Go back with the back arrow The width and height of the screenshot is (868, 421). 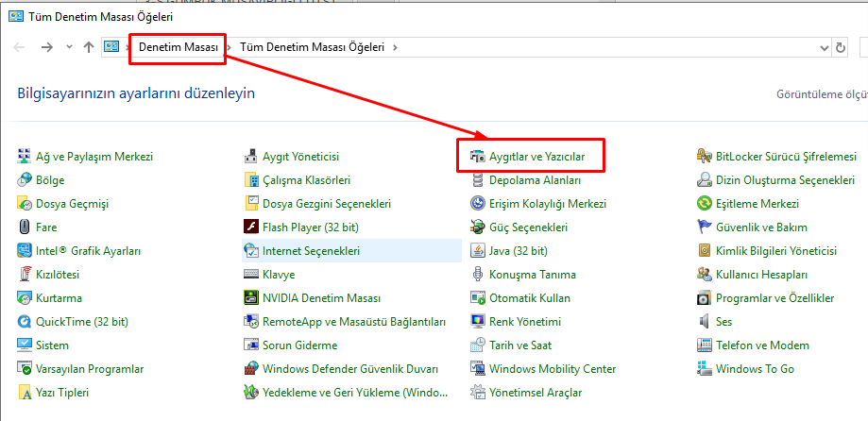pyautogui.click(x=20, y=47)
